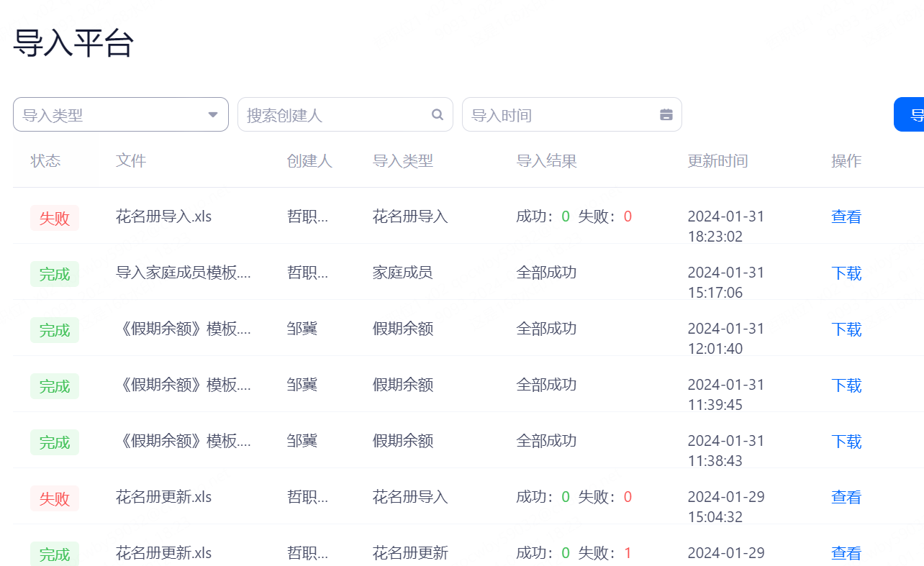
Task: Click the 完成 badge in the 11:38:43 row
Action: pyautogui.click(x=55, y=442)
